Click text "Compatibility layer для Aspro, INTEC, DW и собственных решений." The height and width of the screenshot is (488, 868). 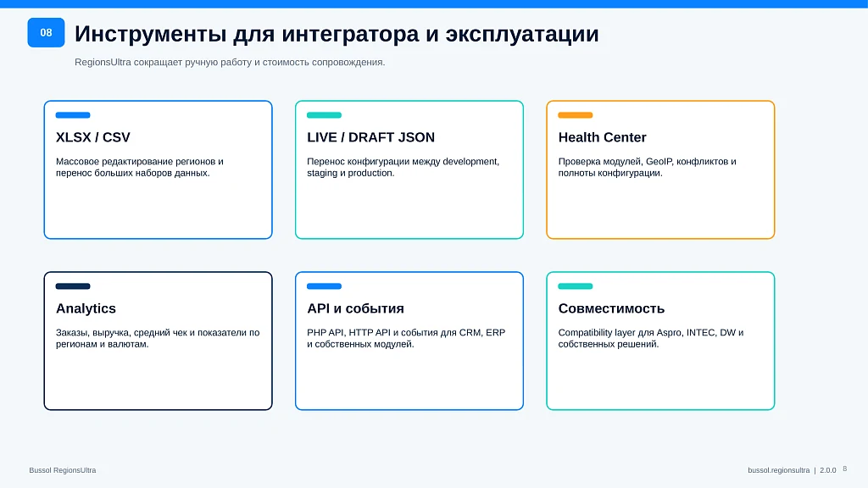651,338
